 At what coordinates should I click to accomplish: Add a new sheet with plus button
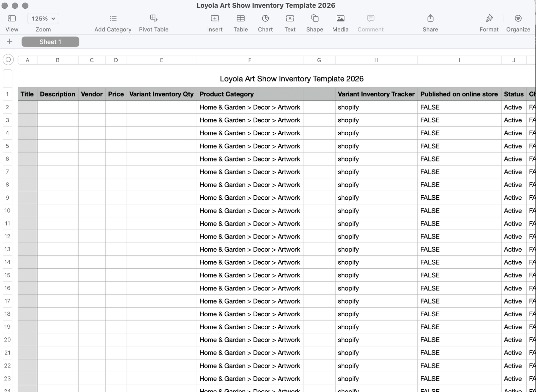(10, 42)
